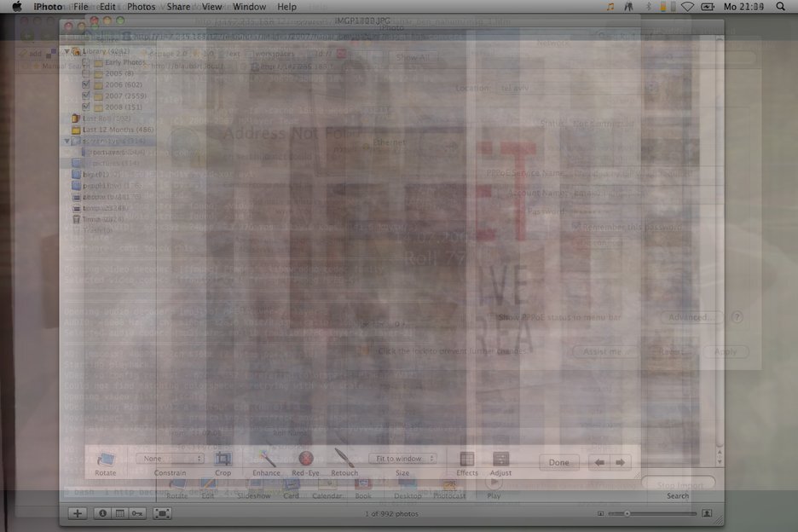Open the File menu
This screenshot has width=798, height=532.
point(80,7)
